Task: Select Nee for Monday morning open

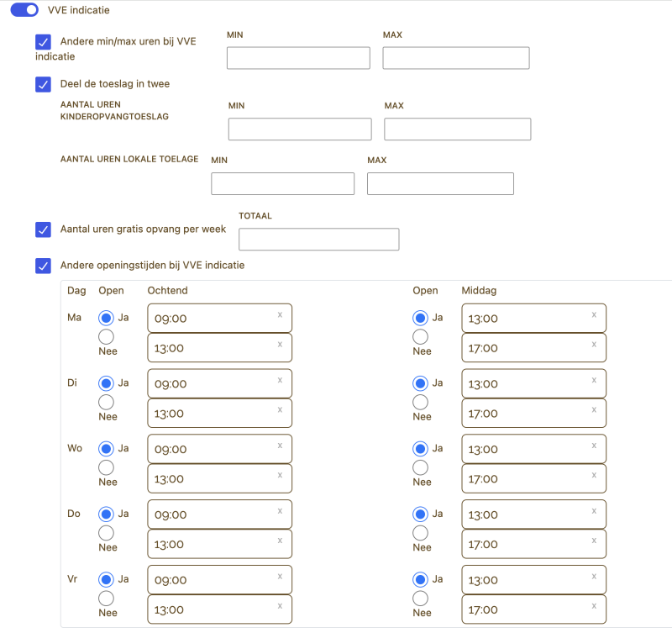Action: (x=107, y=337)
